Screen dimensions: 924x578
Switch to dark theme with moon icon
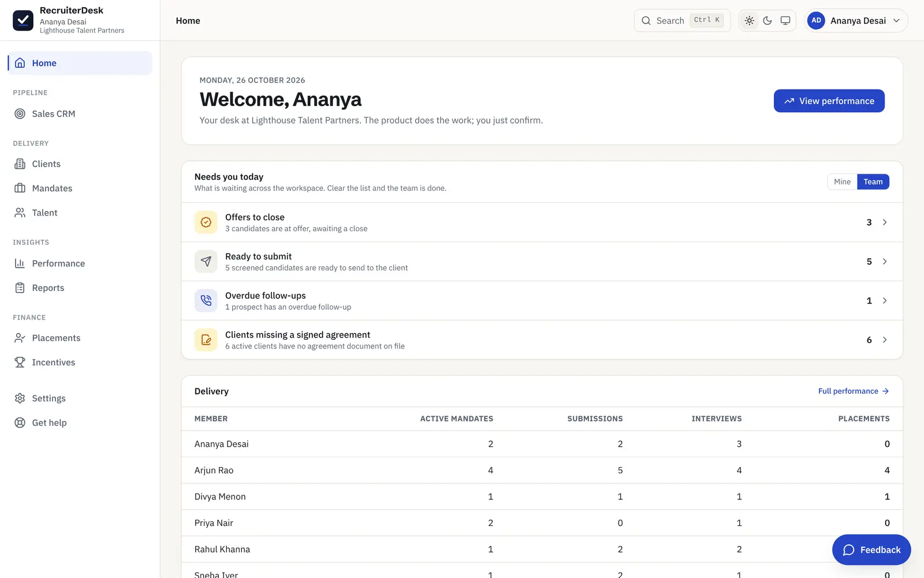click(767, 20)
